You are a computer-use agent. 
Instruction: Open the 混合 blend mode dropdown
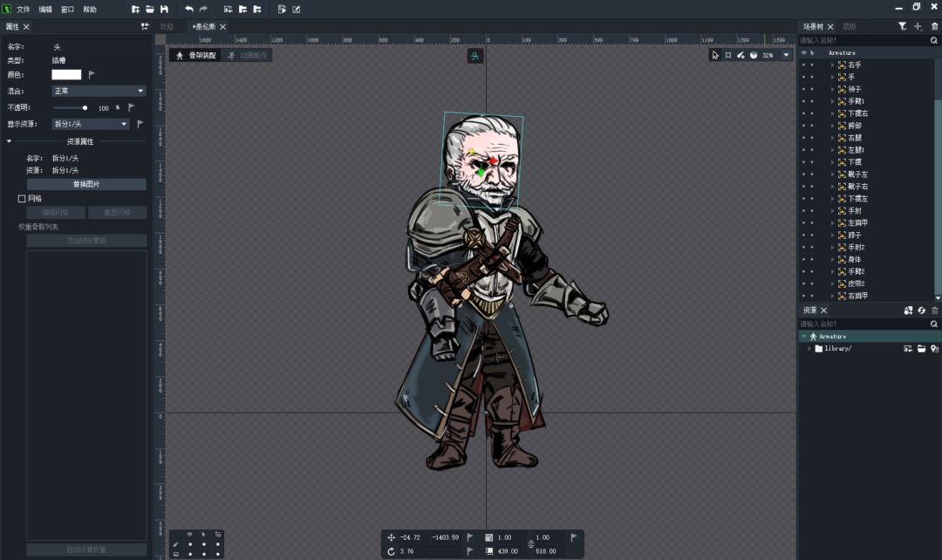click(99, 91)
